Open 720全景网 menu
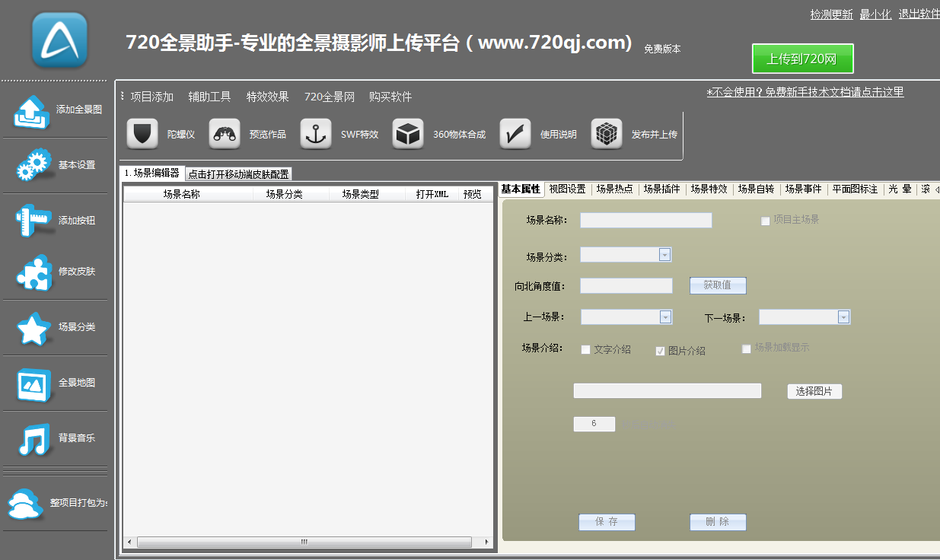Viewport: 940px width, 560px height. tap(330, 97)
